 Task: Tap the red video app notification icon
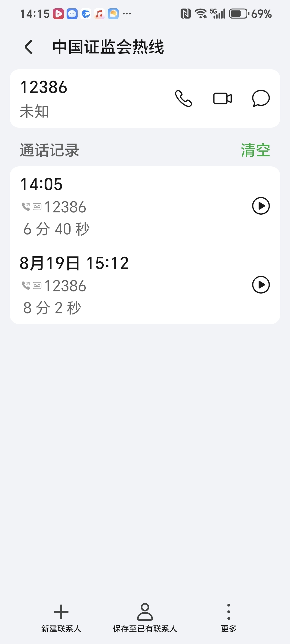58,14
